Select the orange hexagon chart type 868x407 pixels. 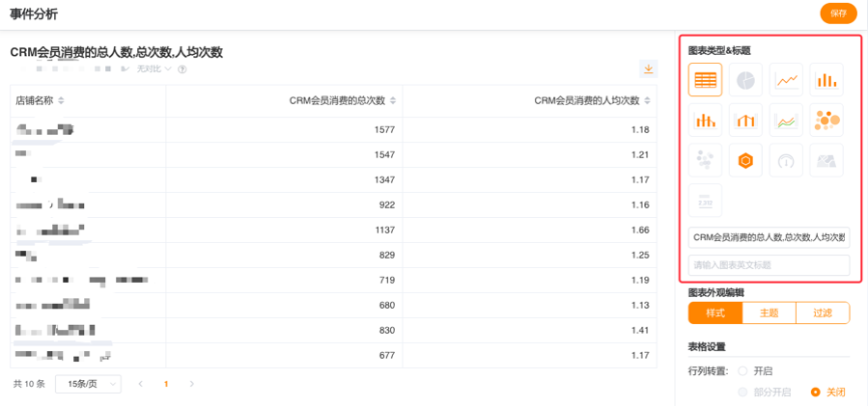coord(745,161)
